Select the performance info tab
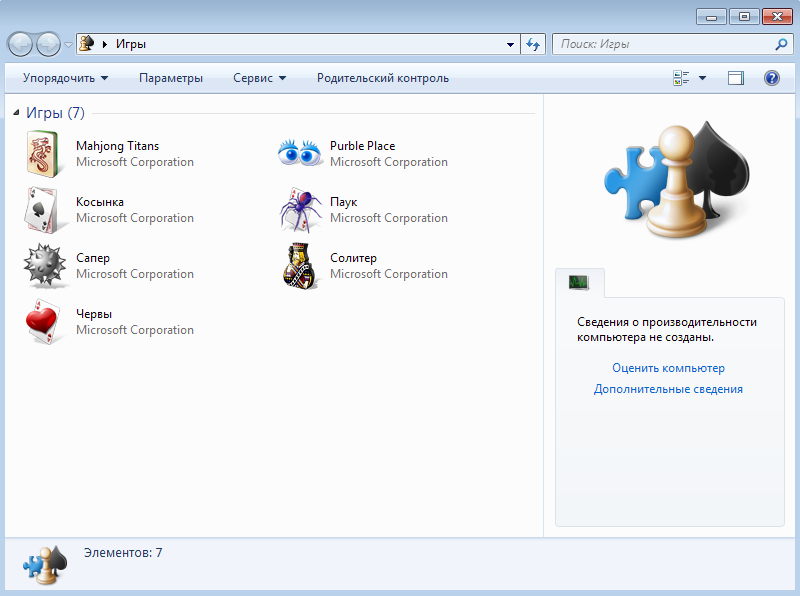The image size is (800, 596). (580, 283)
